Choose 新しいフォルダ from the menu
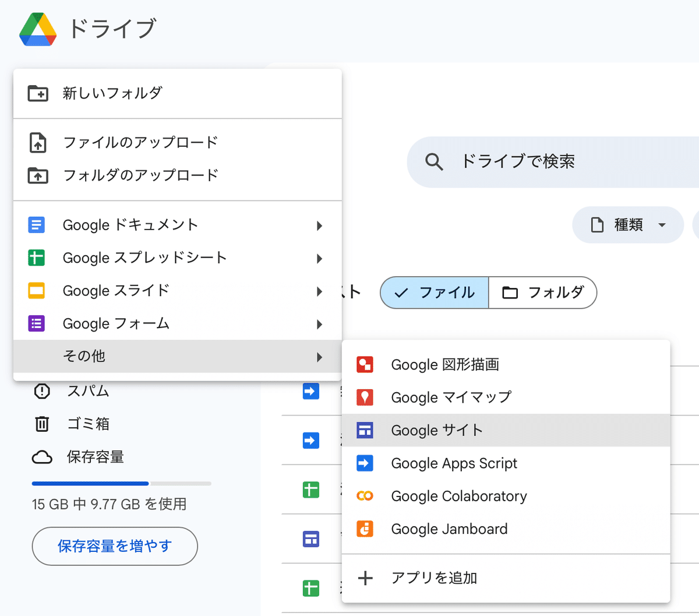Screen dimensions: 699x616 click(177, 93)
